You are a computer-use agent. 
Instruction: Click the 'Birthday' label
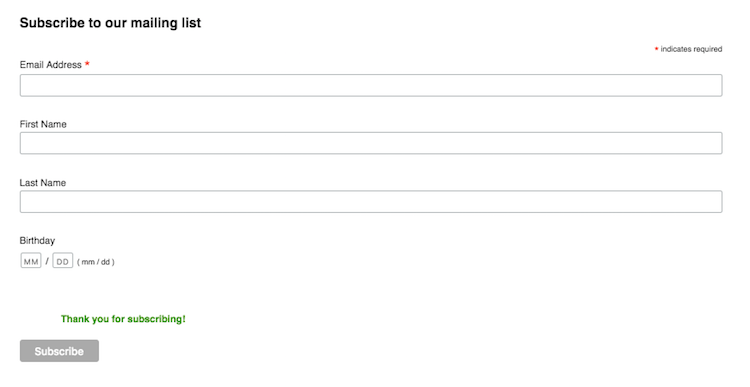tap(37, 241)
